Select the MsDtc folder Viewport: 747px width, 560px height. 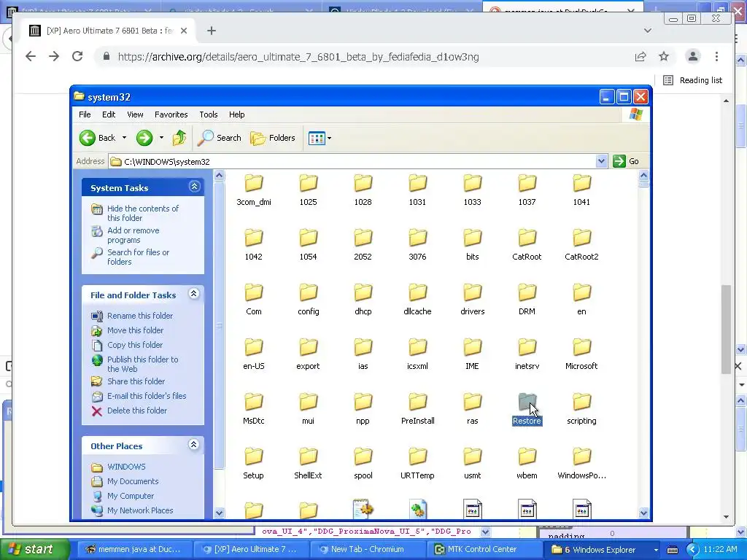coord(253,408)
